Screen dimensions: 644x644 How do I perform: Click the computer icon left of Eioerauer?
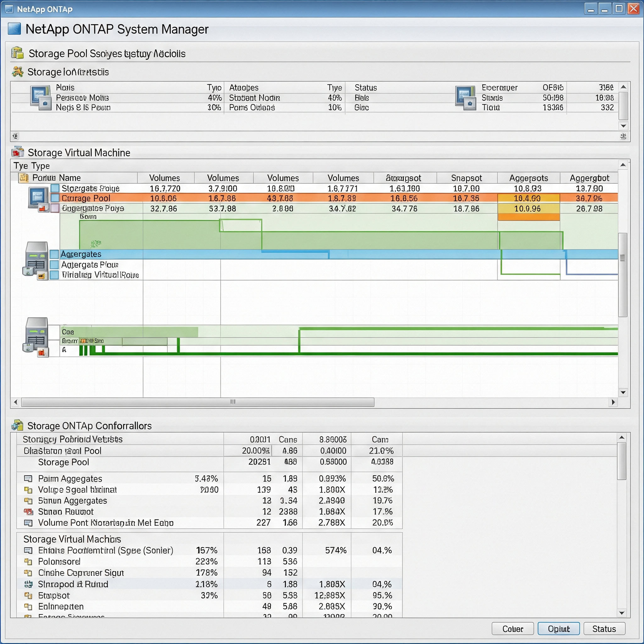pos(466,98)
